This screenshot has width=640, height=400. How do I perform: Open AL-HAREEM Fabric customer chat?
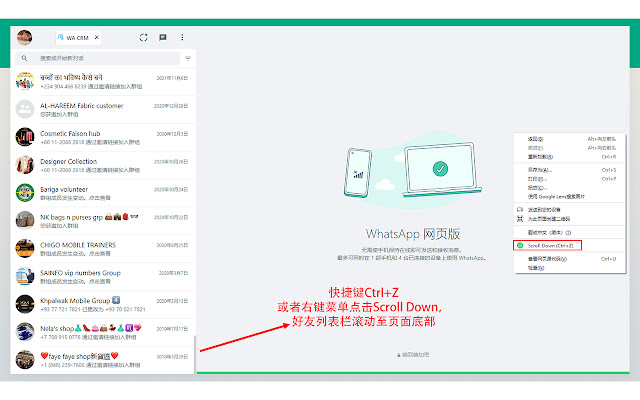click(103, 109)
